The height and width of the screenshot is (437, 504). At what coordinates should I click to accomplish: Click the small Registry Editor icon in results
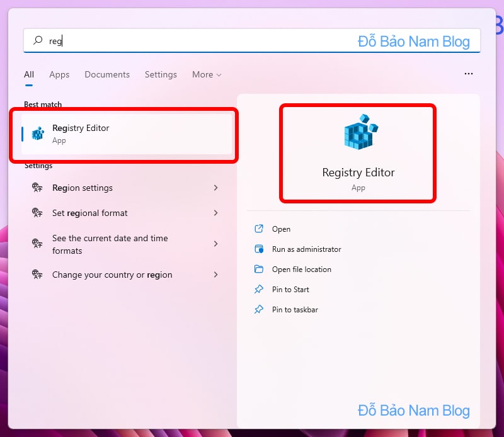(38, 133)
